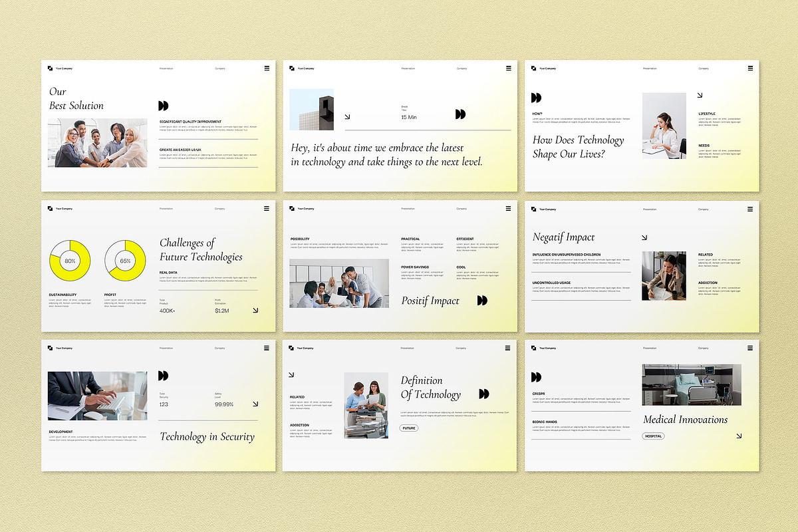Click 'SIGNIFICANT QUALITY IMPROVEMENT' subheading

[191, 122]
